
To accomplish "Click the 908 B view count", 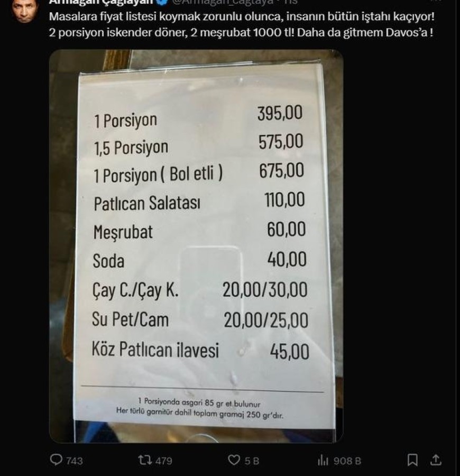I will pyautogui.click(x=347, y=461).
